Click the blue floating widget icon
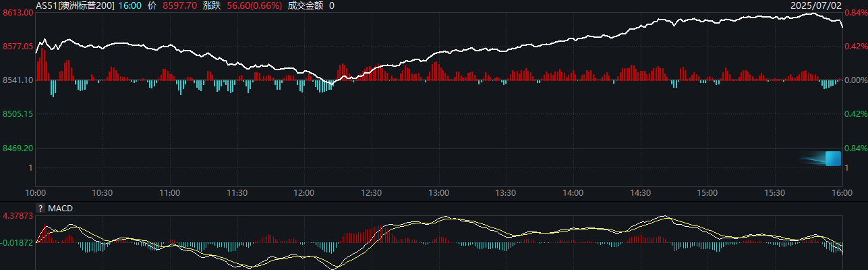Screen dimensions: 868x270 (x=833, y=159)
